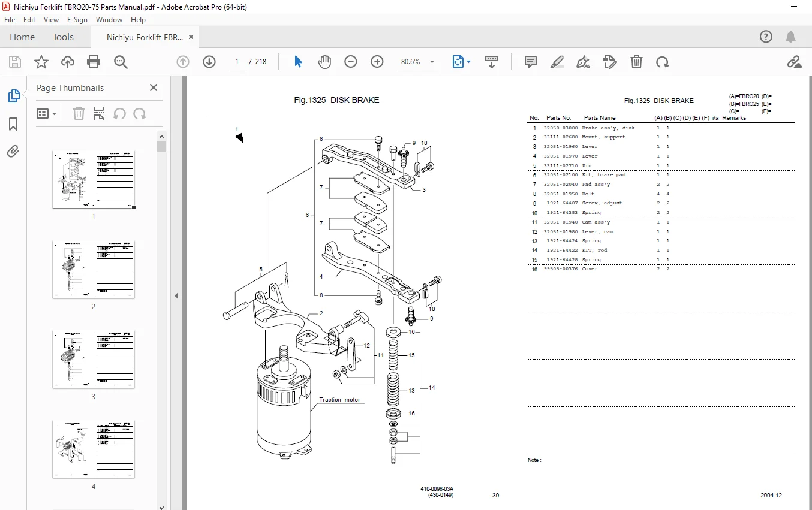Select the Nichiyu Forklift document tab
Screen dimensions: 812x510
point(145,37)
